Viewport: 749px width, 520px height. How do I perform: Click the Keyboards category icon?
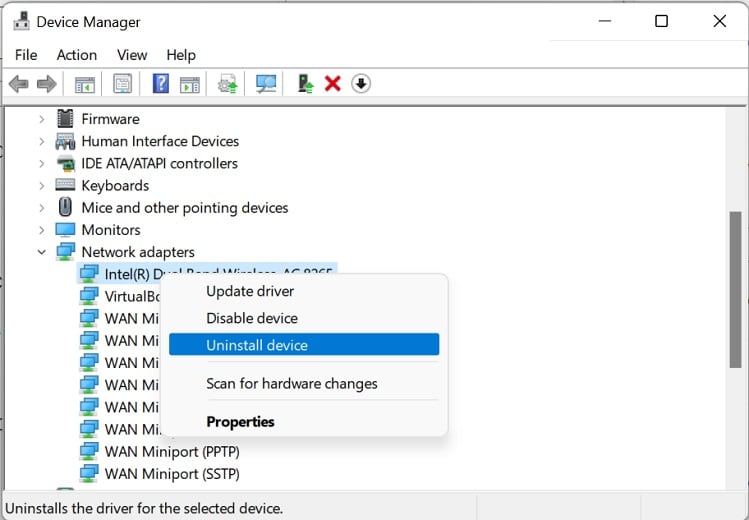tap(65, 185)
